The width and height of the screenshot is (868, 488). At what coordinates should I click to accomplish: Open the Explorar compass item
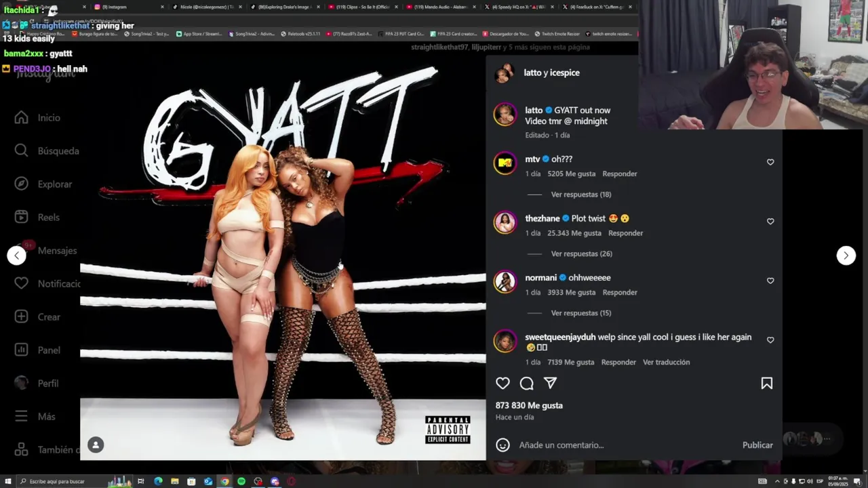[43, 184]
